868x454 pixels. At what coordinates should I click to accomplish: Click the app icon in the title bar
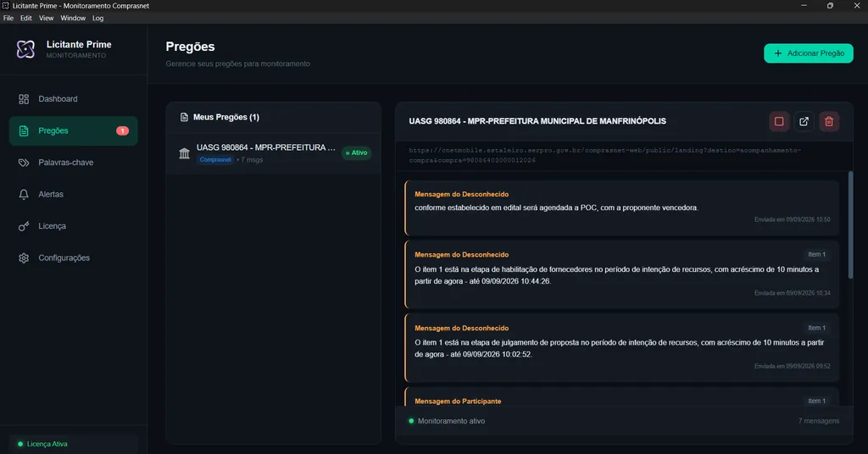coord(6,6)
